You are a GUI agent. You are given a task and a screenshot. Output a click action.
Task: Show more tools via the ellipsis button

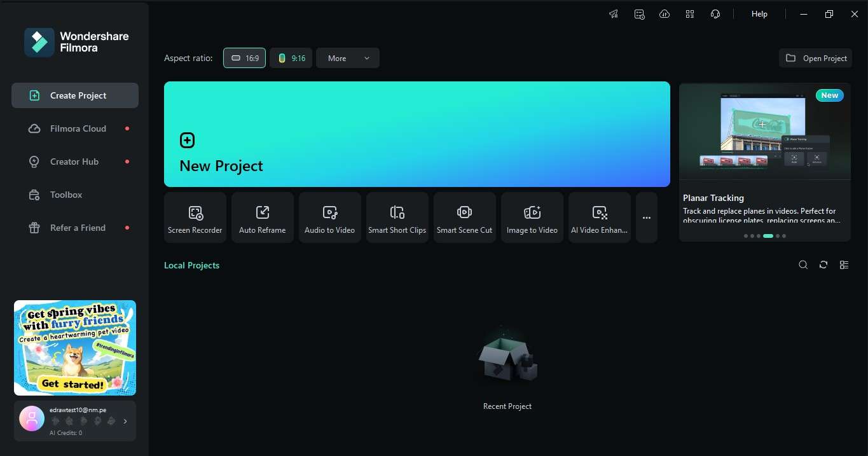[x=647, y=218]
